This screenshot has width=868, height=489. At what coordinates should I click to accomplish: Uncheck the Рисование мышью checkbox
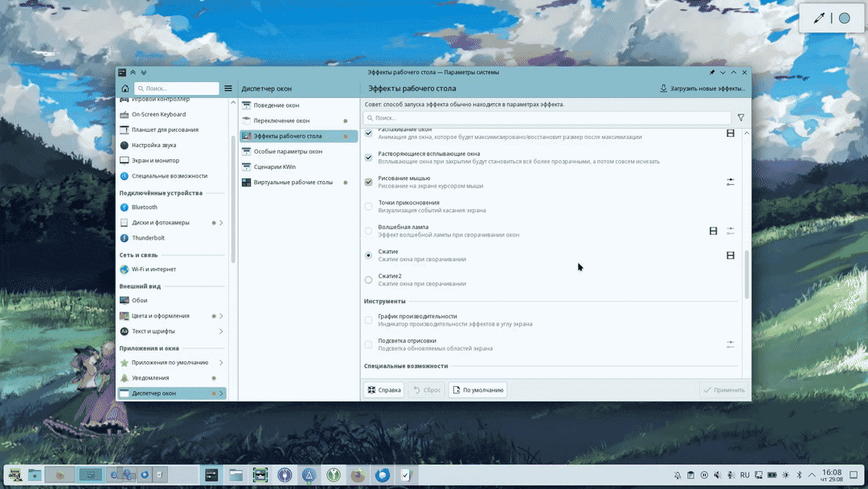pyautogui.click(x=368, y=182)
